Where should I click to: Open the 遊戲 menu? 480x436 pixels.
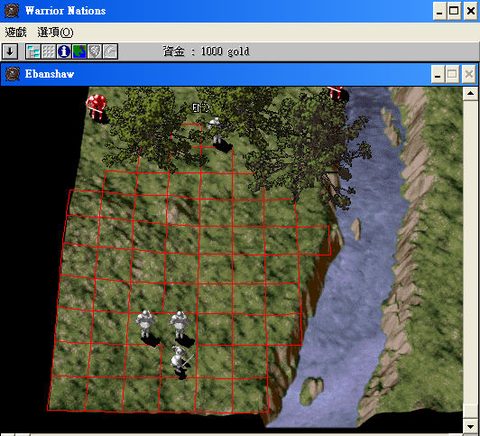(16, 32)
